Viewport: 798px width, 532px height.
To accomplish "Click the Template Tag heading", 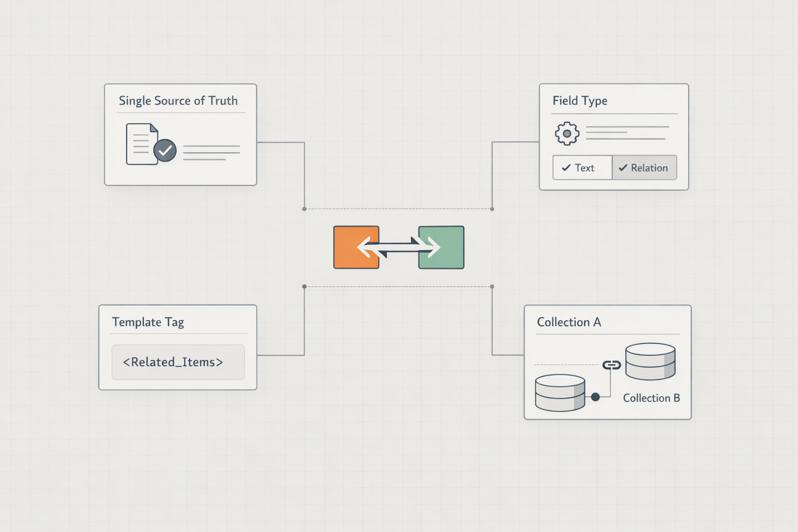I will [x=148, y=322].
